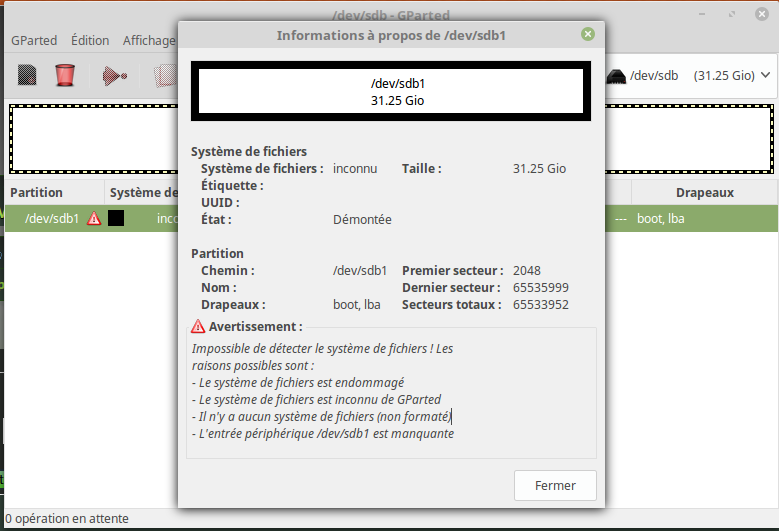Screen dimensions: 779x531
Task: Open the Affichage menu
Action: (149, 40)
